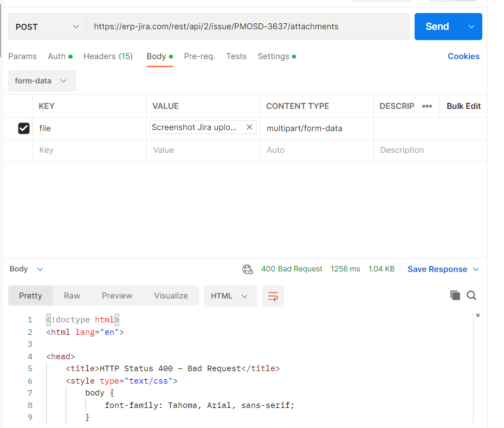Send the request

[437, 27]
